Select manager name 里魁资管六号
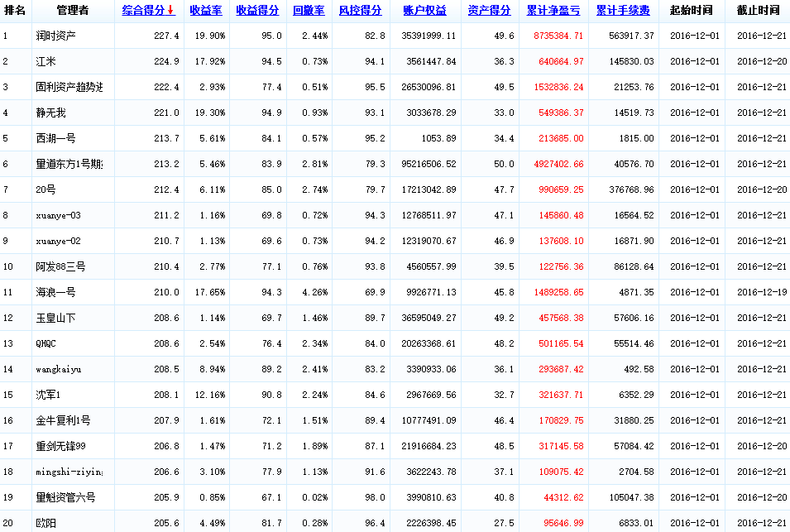 coord(65,498)
